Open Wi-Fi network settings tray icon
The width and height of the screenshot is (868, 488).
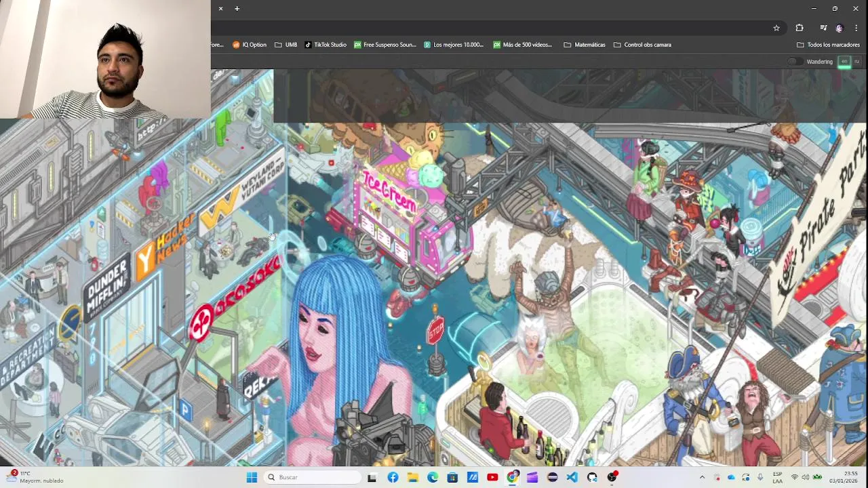pyautogui.click(x=795, y=477)
